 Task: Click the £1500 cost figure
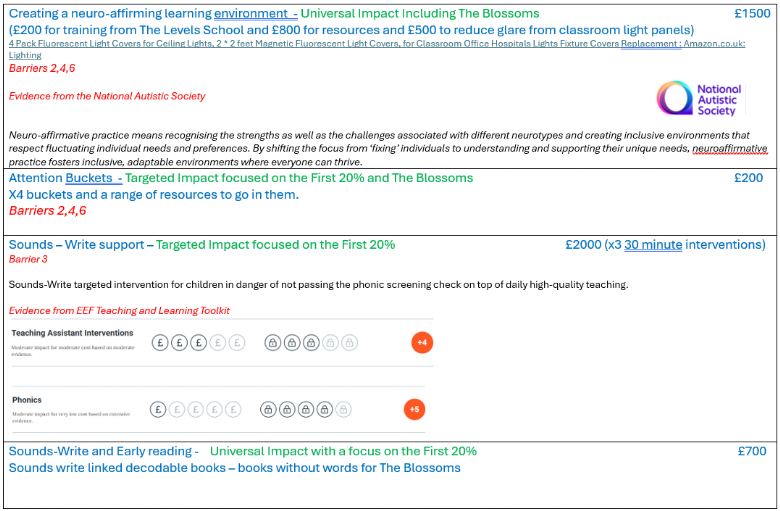[752, 13]
